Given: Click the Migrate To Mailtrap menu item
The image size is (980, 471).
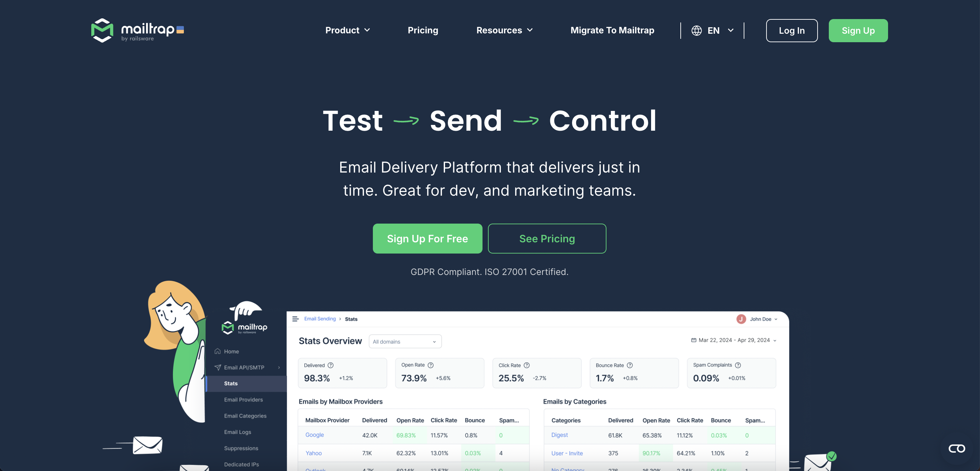Looking at the screenshot, I should point(613,30).
